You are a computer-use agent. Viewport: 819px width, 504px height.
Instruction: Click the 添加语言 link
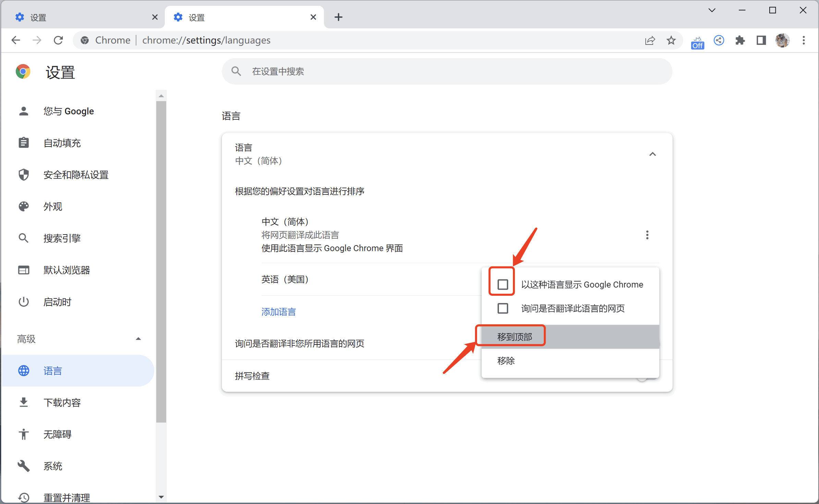click(x=279, y=312)
